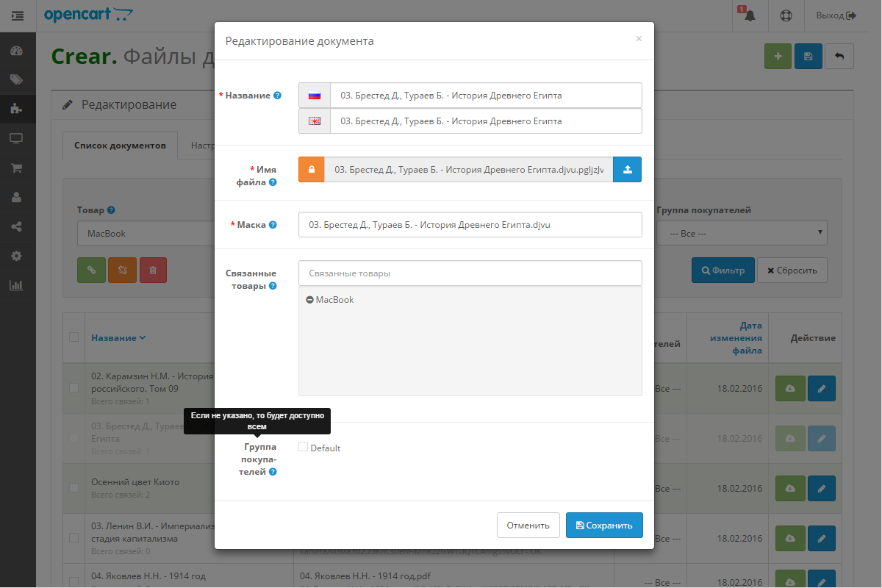Click help icon beside Связанные товары
Viewport: 882px width, 588px height.
pos(273,286)
